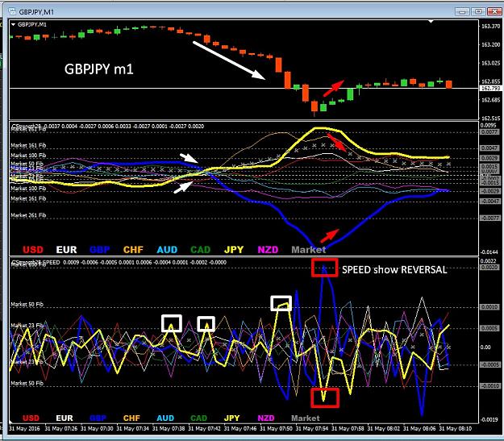Viewport: 504px width, 441px height.
Task: Expand the GBPJPY,M1 chart label triangle
Action: pos(13,24)
